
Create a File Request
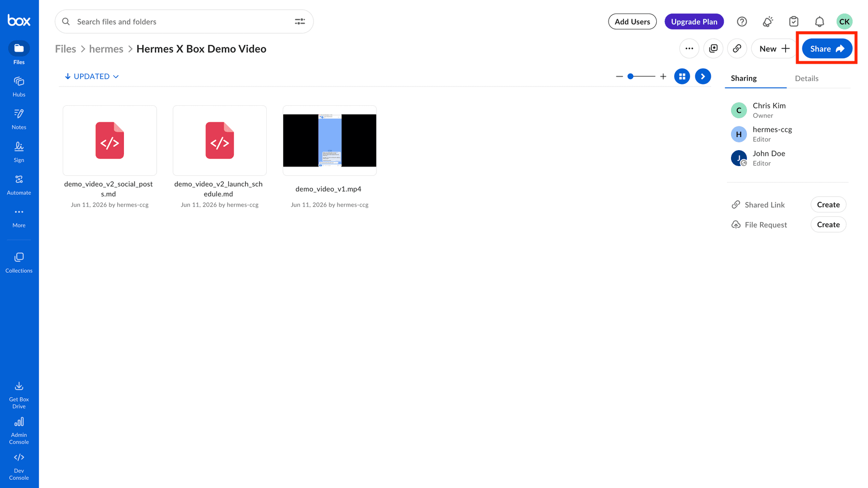[828, 224]
